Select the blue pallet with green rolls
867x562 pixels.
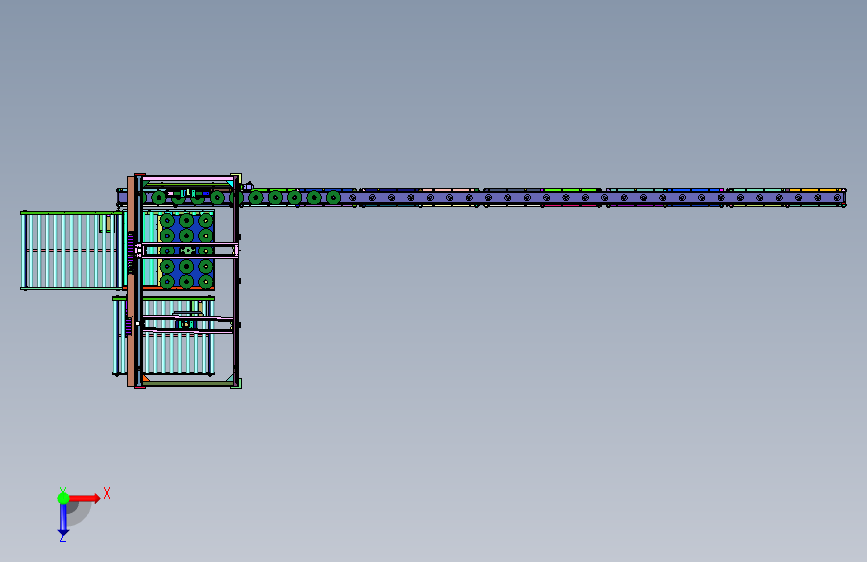(x=186, y=251)
